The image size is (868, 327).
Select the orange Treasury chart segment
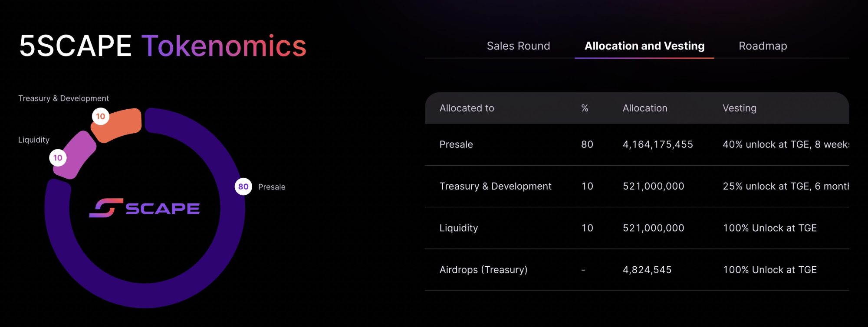point(122,125)
